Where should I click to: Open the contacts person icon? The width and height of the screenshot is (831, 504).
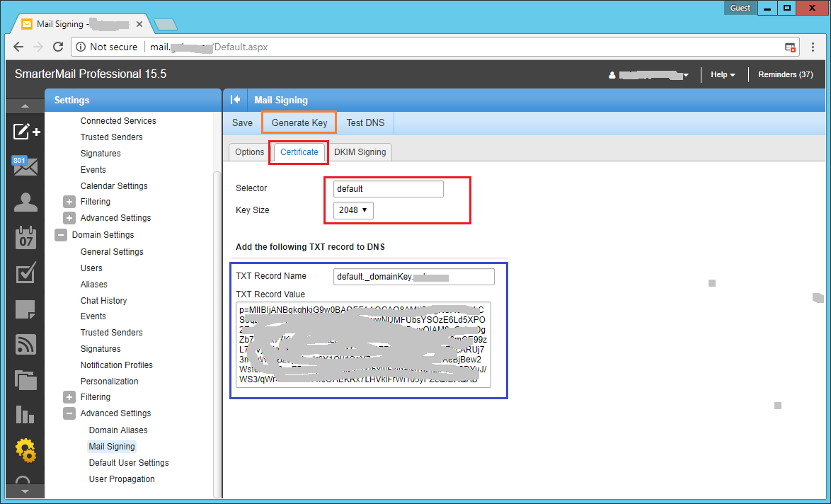pyautogui.click(x=25, y=202)
